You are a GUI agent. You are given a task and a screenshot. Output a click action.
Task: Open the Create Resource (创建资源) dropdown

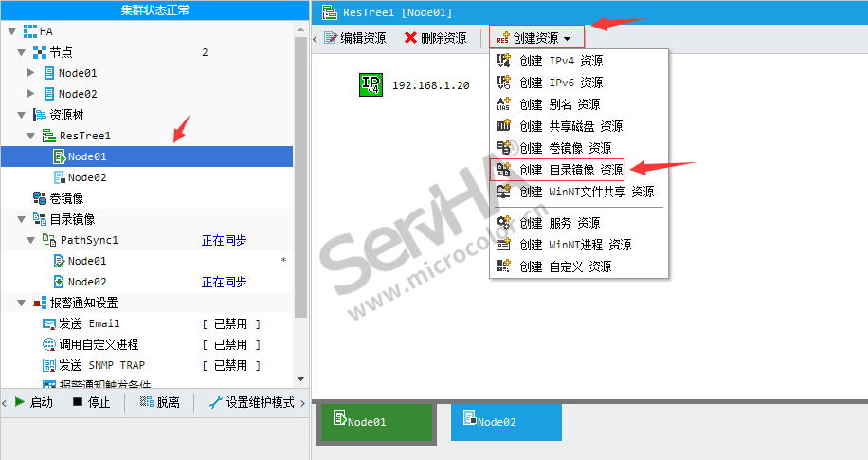tap(536, 38)
